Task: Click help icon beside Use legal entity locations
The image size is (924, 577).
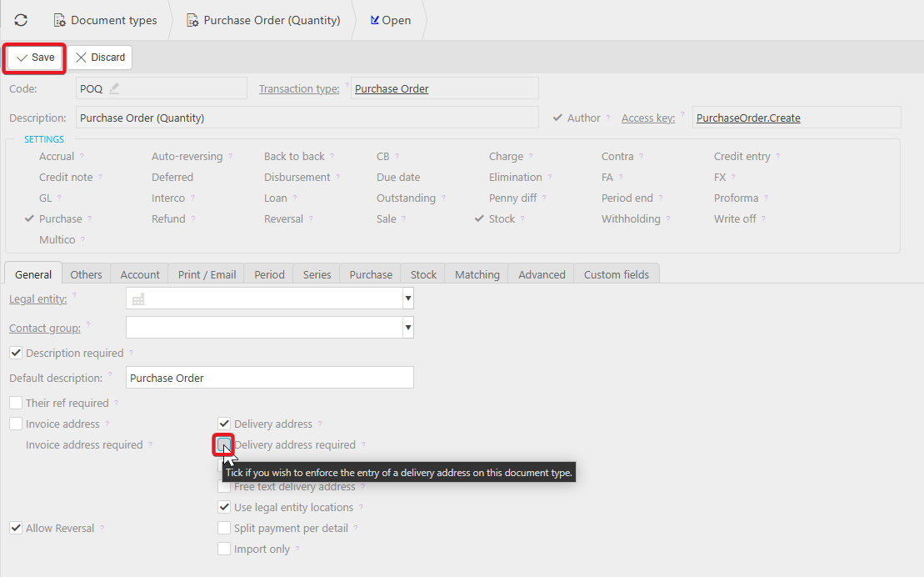Action: [x=361, y=507]
